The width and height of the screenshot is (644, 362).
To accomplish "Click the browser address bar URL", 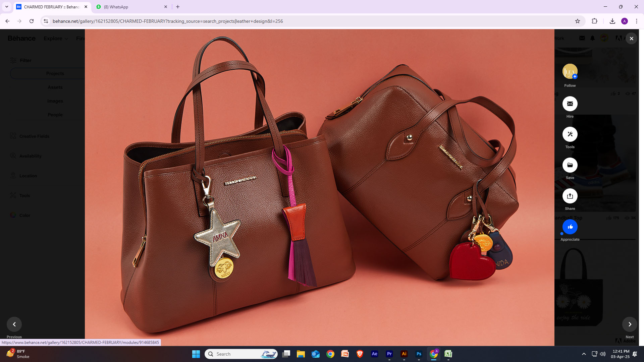I will tap(168, 21).
